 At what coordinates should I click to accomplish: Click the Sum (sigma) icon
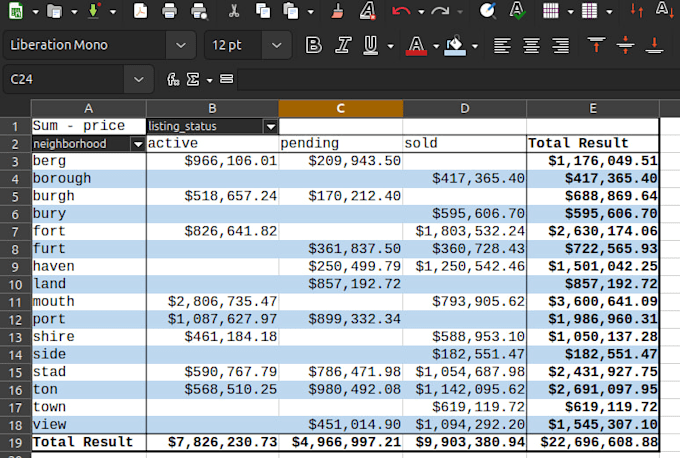[193, 79]
